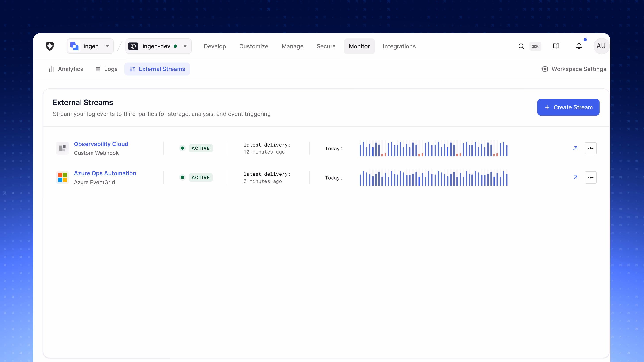
Task: Select the Monitor menu item
Action: tap(359, 46)
